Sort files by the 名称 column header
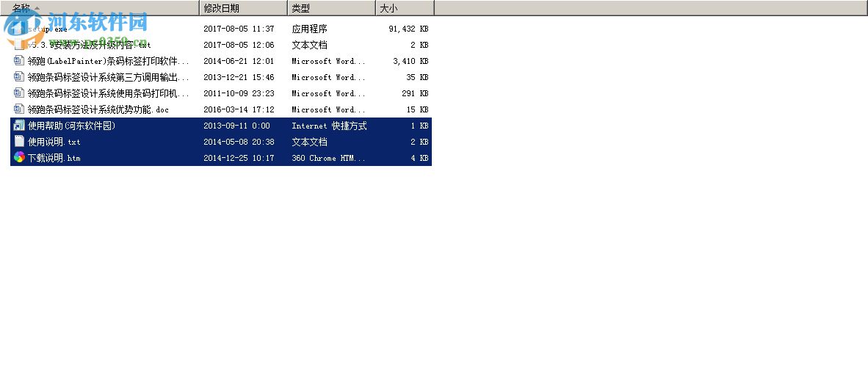 tap(100, 8)
